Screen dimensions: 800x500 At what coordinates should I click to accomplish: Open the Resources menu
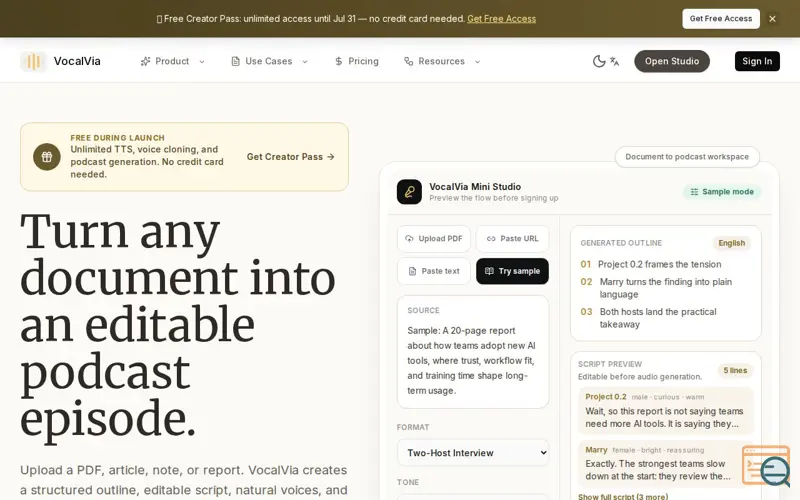pyautogui.click(x=442, y=61)
